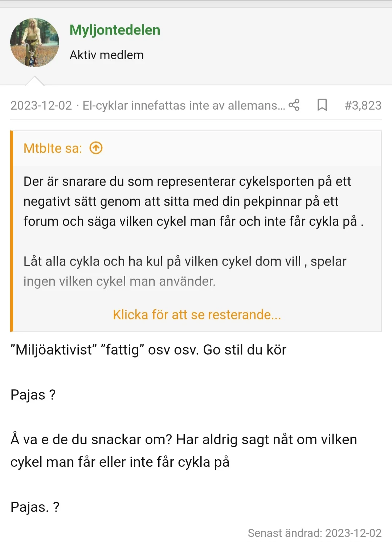
Task: Click the MtbIte sa attribution link
Action: click(x=53, y=148)
